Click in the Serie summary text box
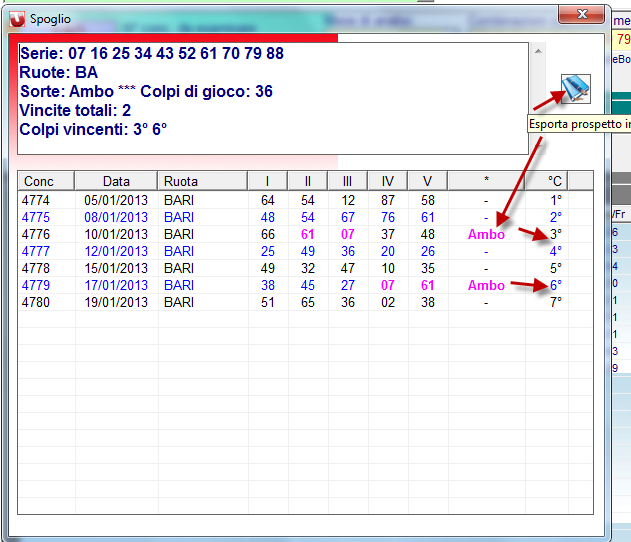 click(273, 98)
